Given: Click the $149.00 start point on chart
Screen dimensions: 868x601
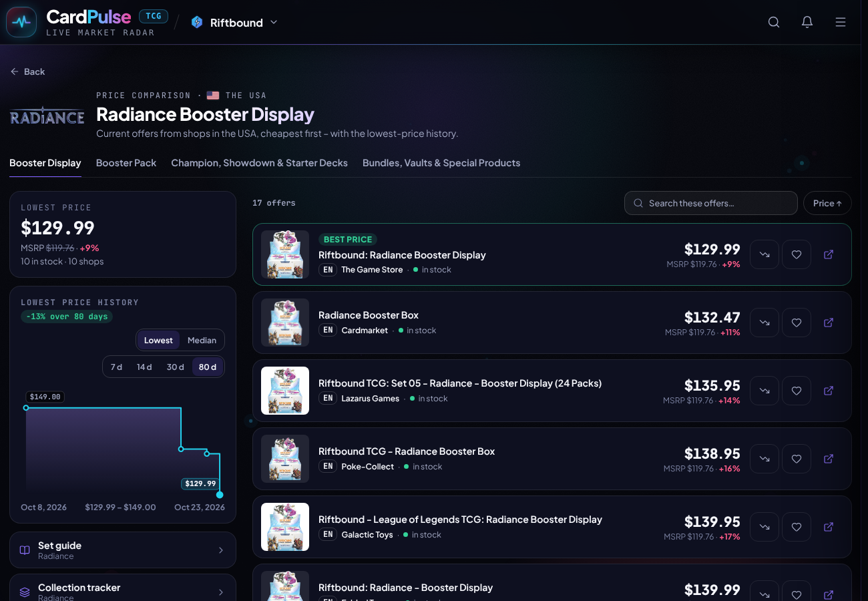Looking at the screenshot, I should [26, 407].
